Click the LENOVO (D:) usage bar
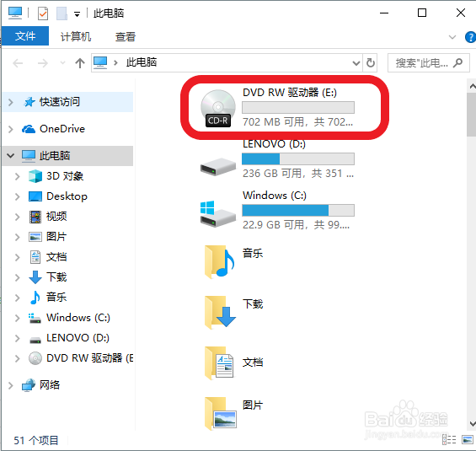The height and width of the screenshot is (451, 476). 298,158
